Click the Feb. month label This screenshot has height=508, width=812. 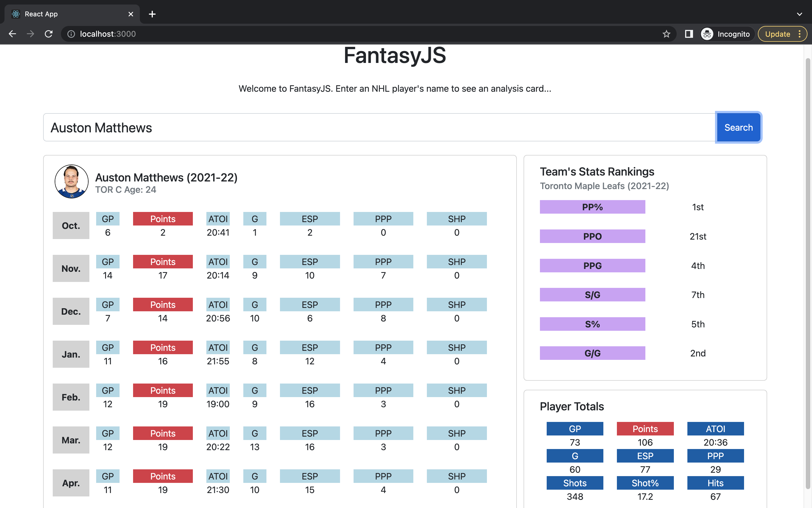tap(71, 397)
